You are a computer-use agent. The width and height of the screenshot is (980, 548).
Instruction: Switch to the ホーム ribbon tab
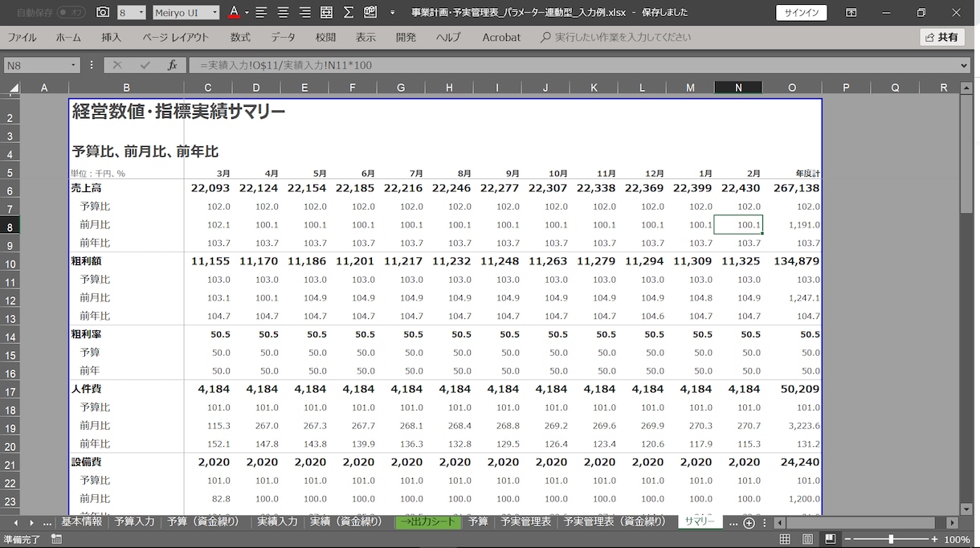click(x=68, y=37)
